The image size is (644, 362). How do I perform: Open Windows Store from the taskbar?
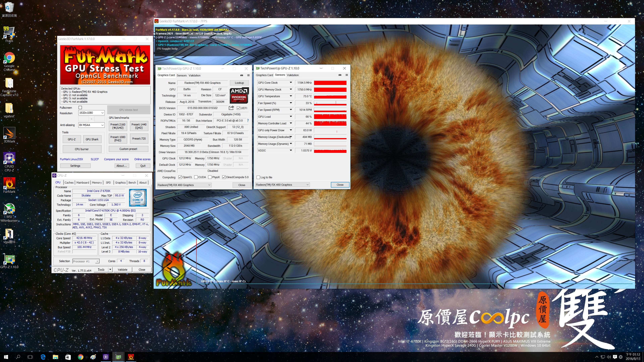coord(68,357)
